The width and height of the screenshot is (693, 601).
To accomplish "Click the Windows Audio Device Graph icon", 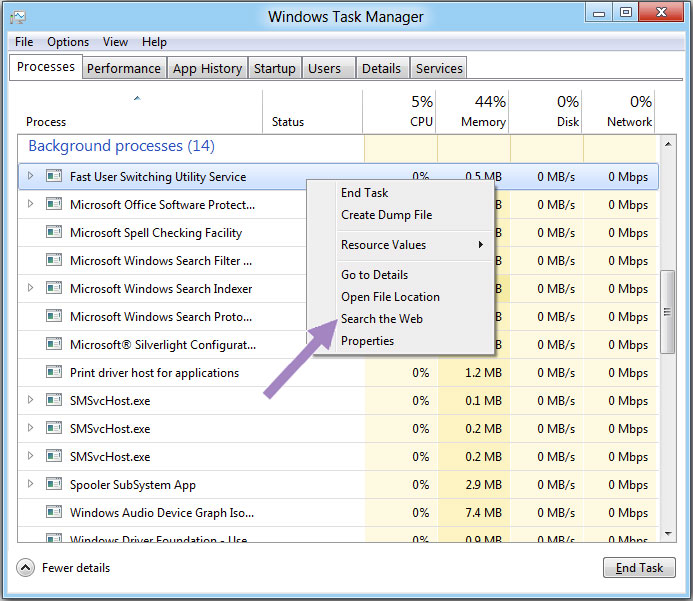I will pos(53,513).
